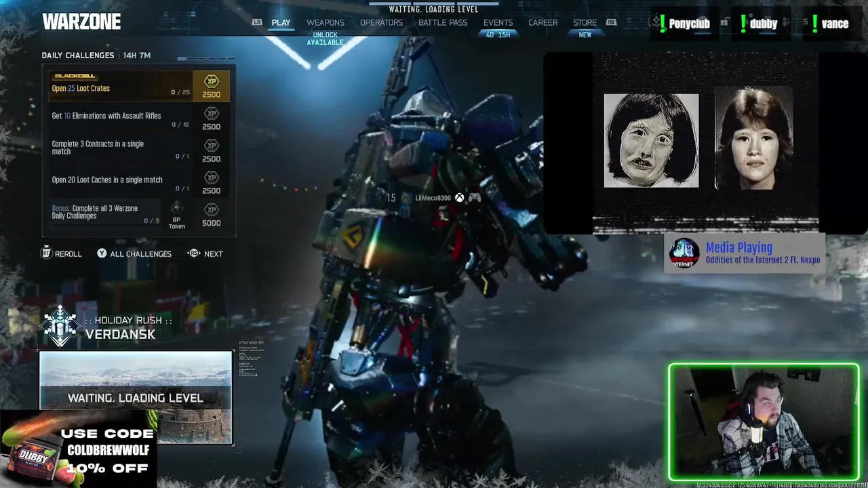Go to the BATTLE PASS tab
This screenshot has height=488, width=868.
(443, 22)
